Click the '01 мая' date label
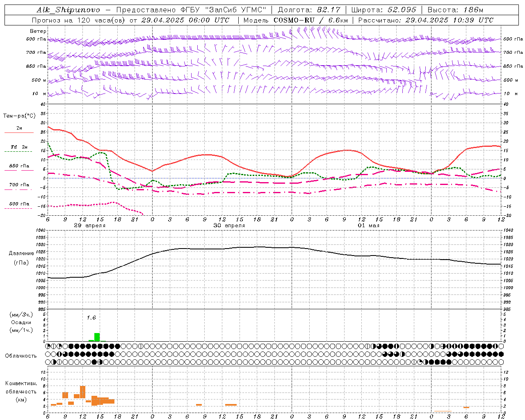The width and height of the screenshot is (525, 420). pyautogui.click(x=368, y=226)
